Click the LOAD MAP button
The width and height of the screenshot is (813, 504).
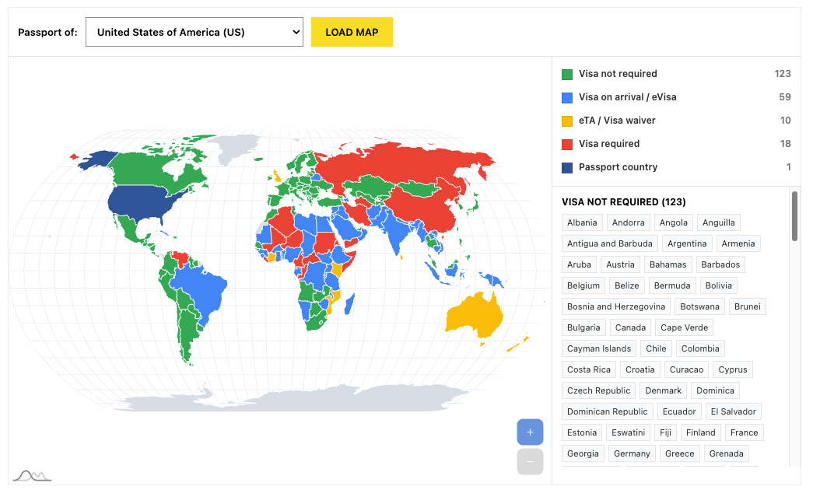tap(352, 32)
